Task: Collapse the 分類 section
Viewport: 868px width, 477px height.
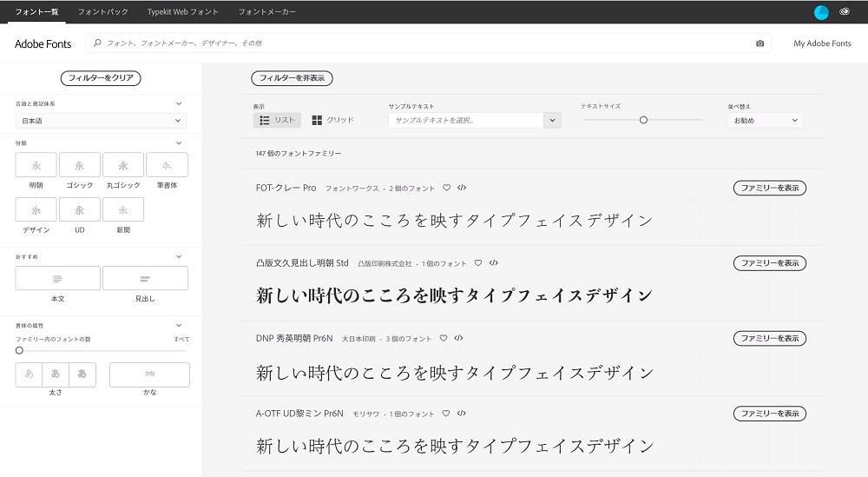Action: 179,143
